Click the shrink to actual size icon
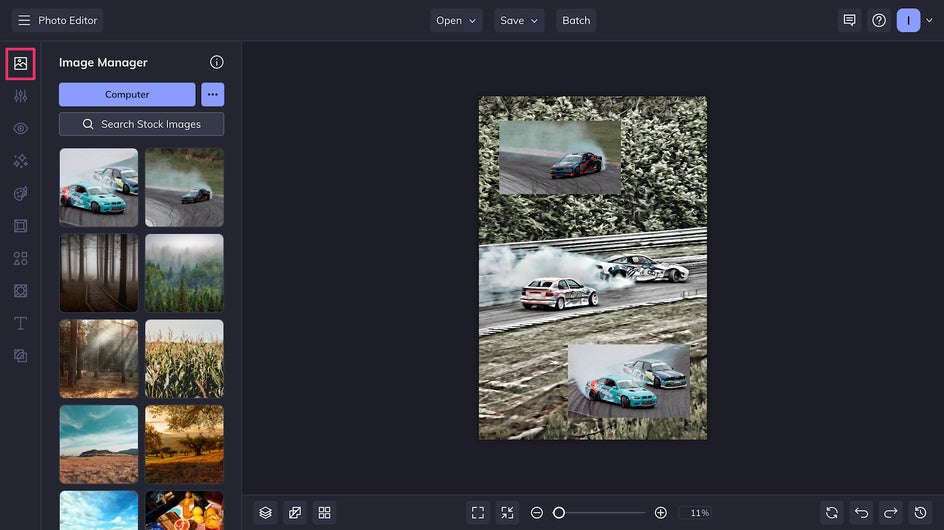The height and width of the screenshot is (530, 944). pyautogui.click(x=508, y=513)
